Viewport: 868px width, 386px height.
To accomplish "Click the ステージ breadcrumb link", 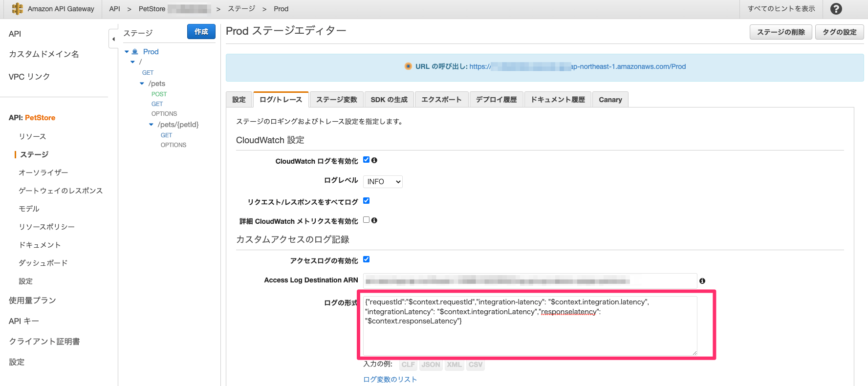I will pyautogui.click(x=241, y=9).
